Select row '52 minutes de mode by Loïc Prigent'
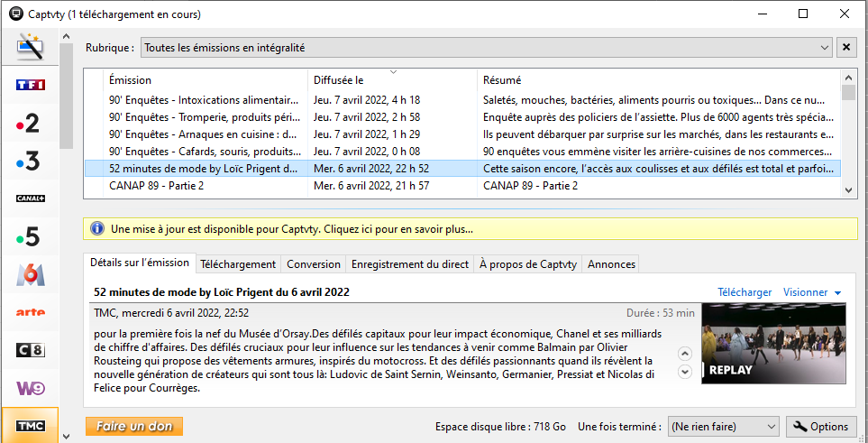 [462, 169]
